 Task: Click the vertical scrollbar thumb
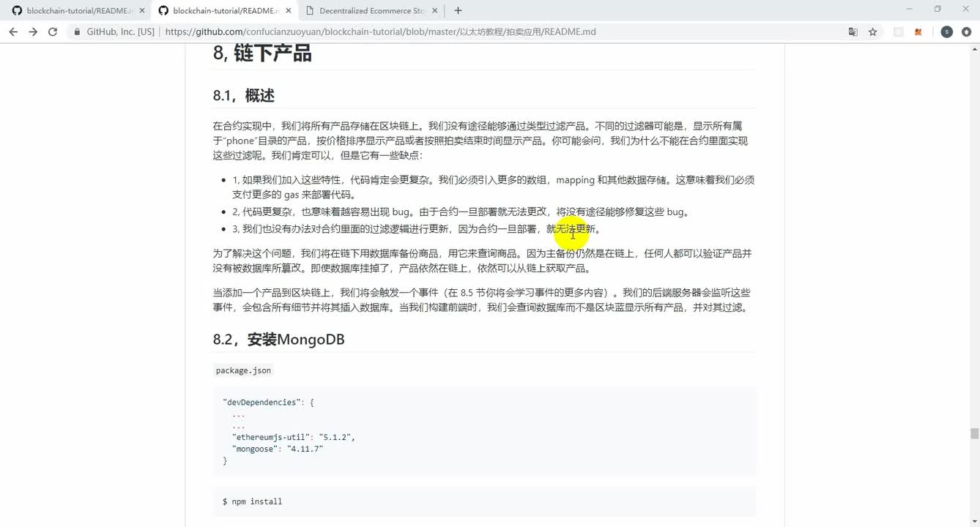pos(974,433)
